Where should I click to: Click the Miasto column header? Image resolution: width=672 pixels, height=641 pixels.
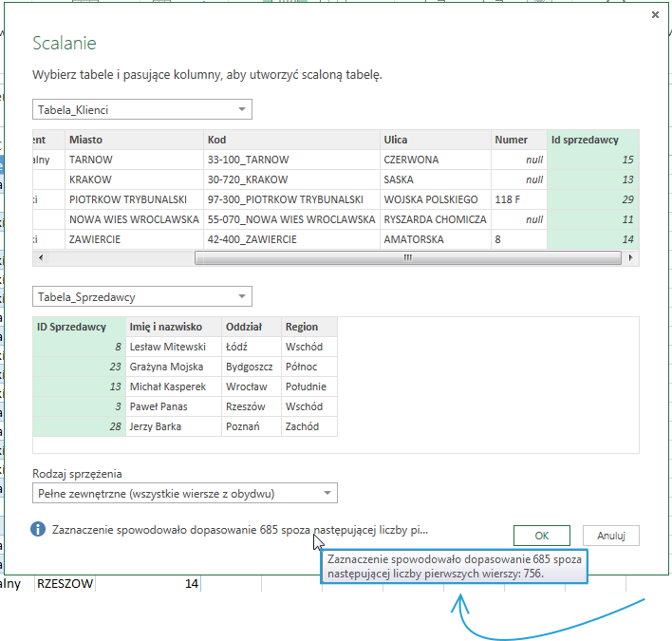click(x=133, y=140)
